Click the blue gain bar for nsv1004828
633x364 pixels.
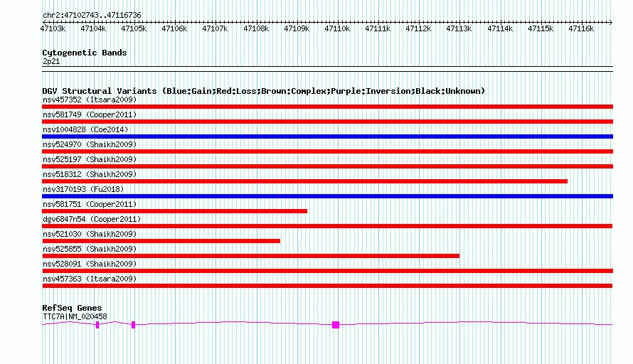[327, 136]
